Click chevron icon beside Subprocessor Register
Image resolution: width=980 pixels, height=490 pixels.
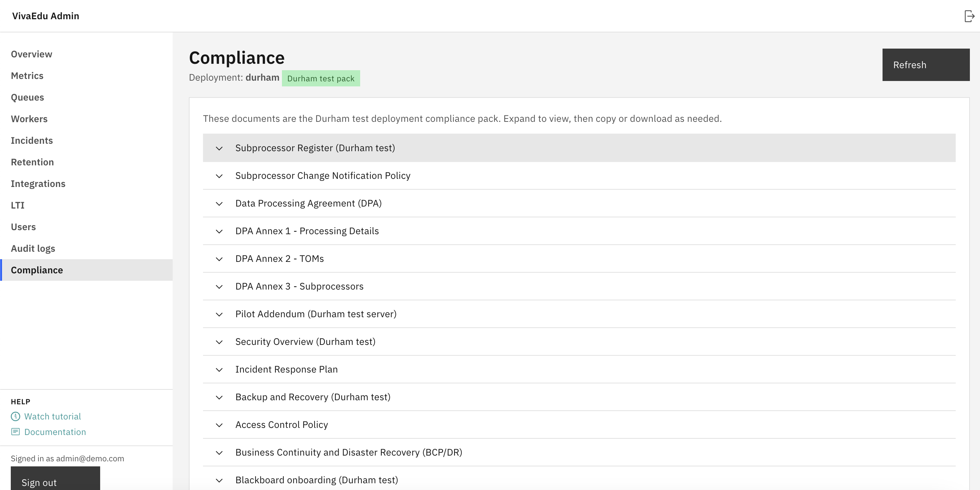coord(219,148)
